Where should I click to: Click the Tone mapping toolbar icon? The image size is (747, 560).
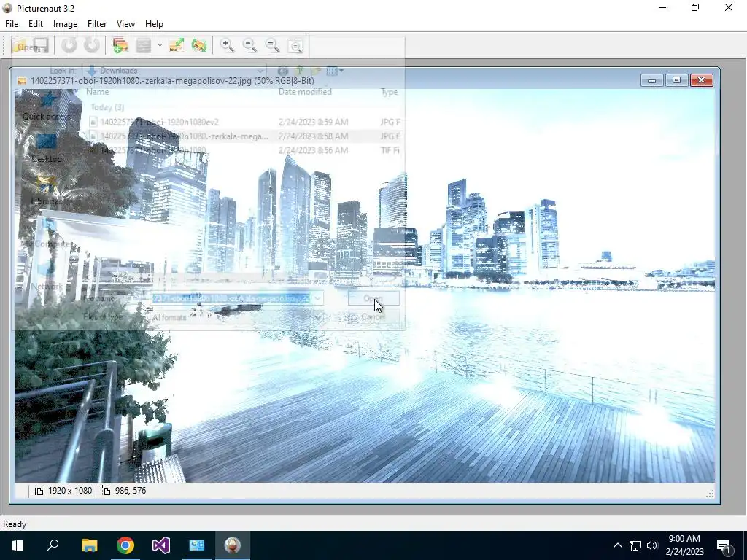[x=144, y=46]
